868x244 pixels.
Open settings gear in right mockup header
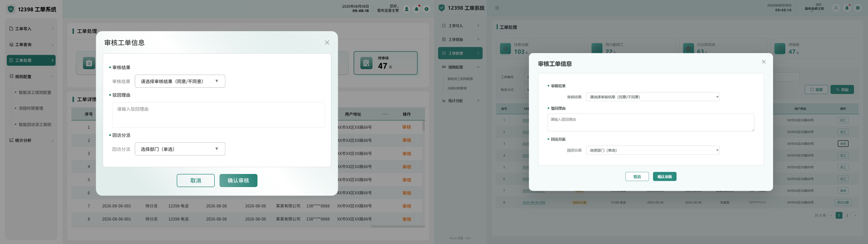[858, 8]
